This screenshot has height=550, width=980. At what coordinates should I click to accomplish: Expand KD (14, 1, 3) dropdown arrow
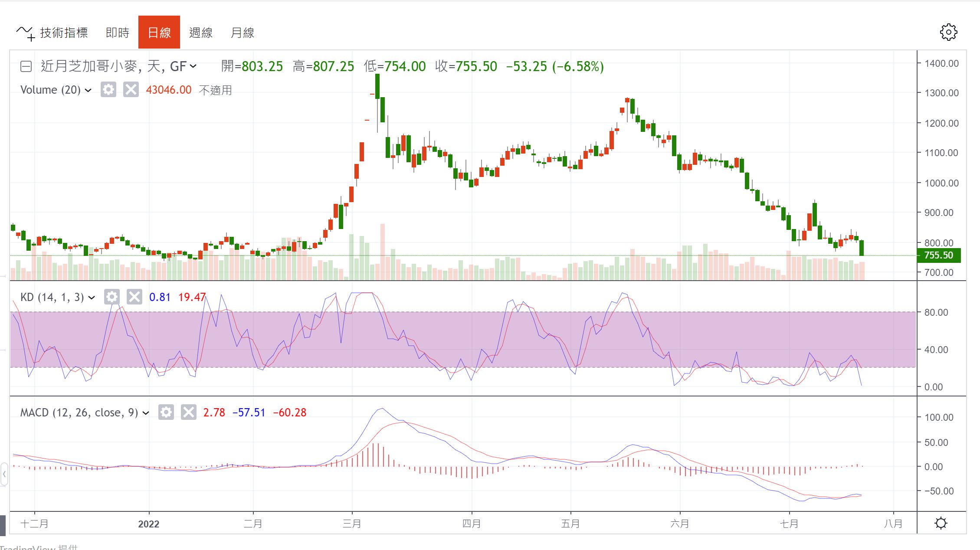coord(92,298)
